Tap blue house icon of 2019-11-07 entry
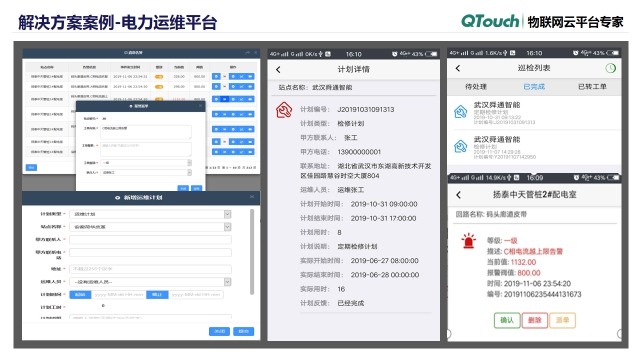 pos(460,146)
